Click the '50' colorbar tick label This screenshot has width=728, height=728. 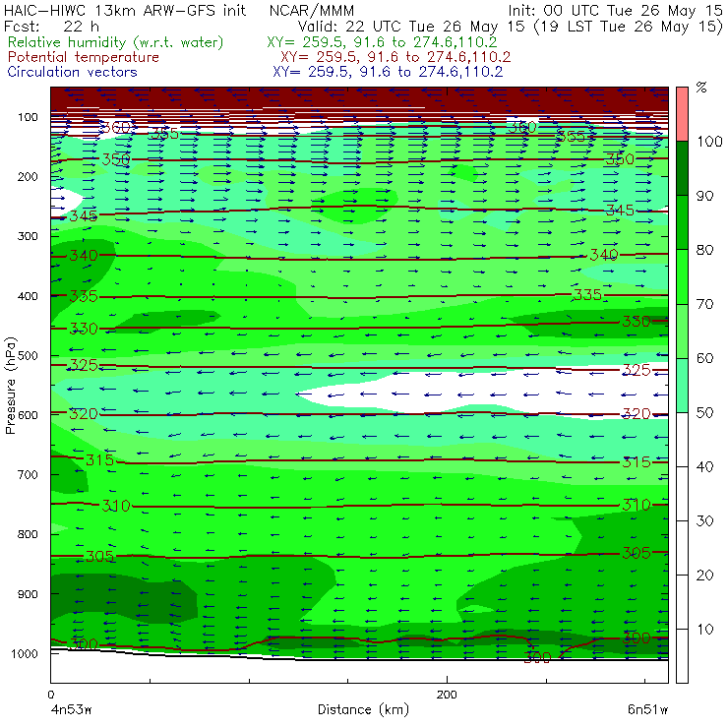(704, 412)
